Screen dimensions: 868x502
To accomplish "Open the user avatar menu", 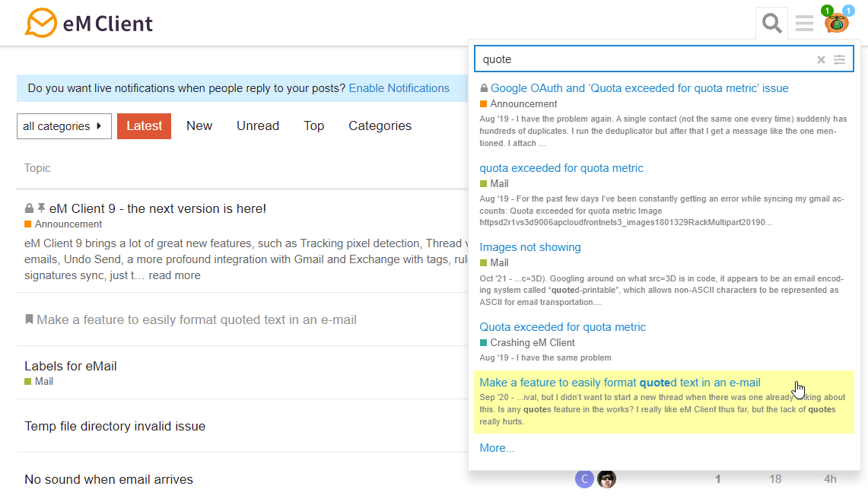I will [836, 22].
